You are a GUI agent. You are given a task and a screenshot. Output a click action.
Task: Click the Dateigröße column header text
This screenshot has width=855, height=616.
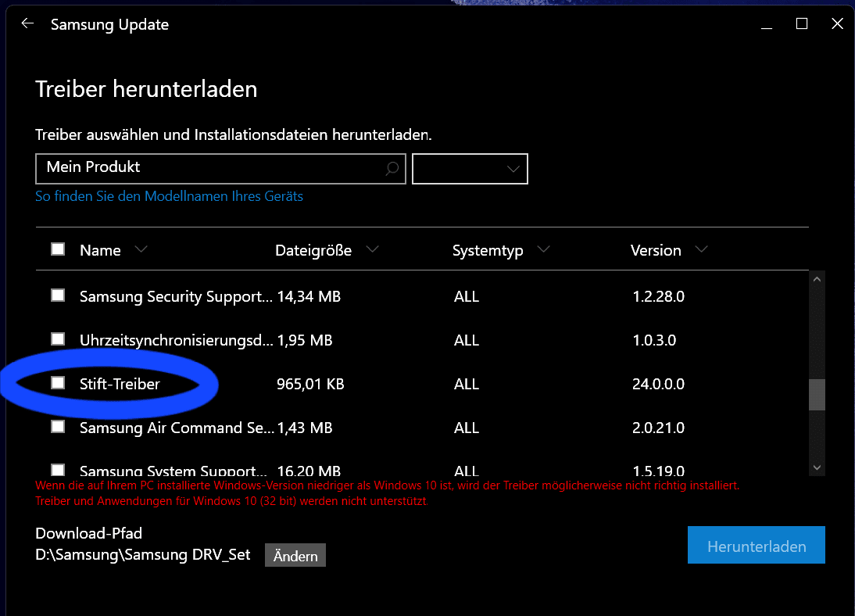tap(313, 250)
